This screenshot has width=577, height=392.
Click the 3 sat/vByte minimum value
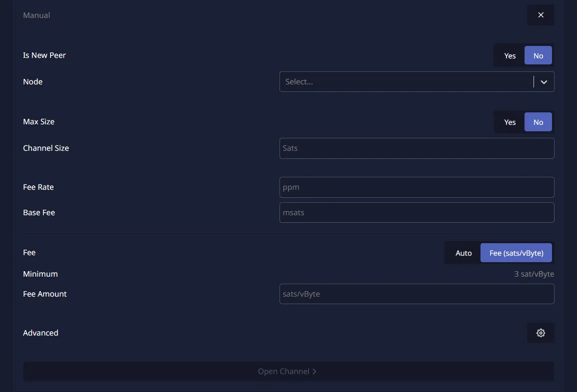tap(534, 274)
